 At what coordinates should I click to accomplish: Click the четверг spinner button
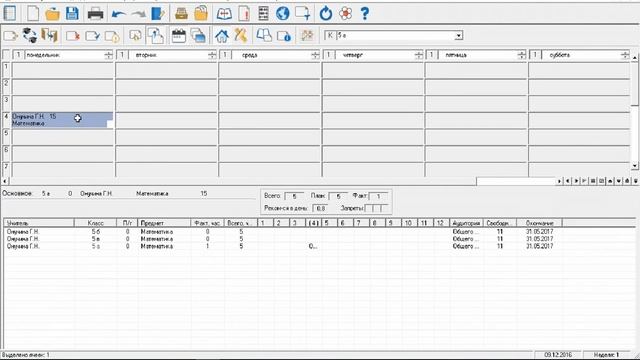(x=418, y=55)
